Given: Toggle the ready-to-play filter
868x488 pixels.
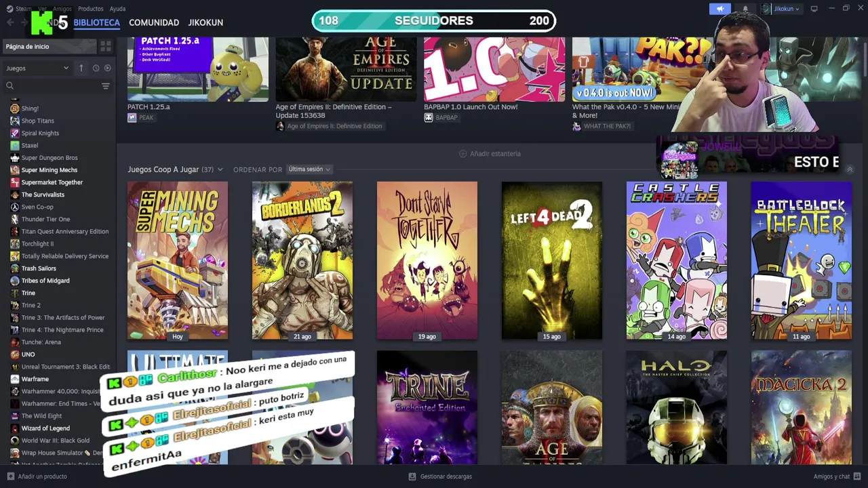Looking at the screenshot, I should pyautogui.click(x=107, y=68).
